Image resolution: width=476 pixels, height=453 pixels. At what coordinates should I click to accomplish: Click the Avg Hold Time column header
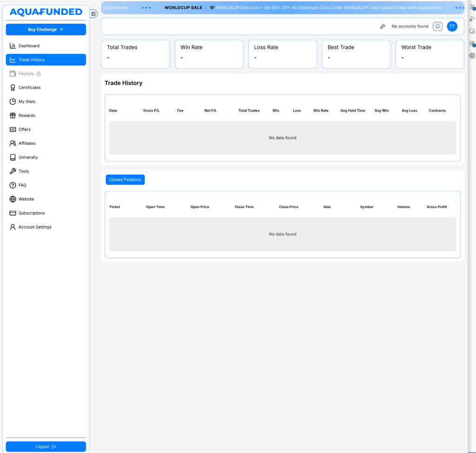[x=353, y=111]
